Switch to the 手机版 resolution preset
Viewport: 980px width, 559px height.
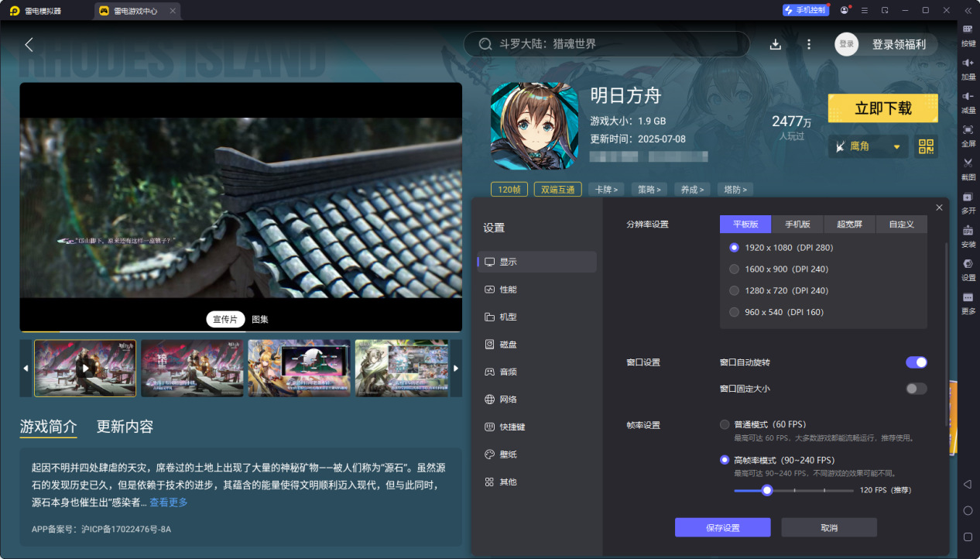[x=797, y=224]
